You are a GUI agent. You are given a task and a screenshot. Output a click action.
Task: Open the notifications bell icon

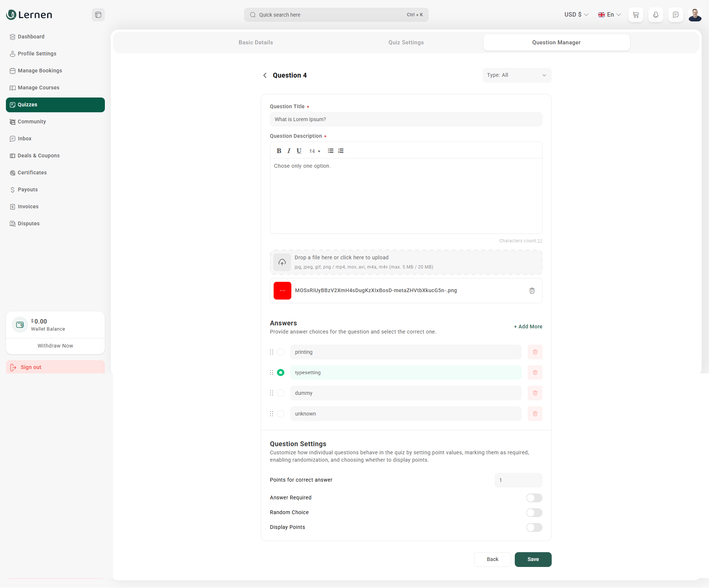point(656,15)
